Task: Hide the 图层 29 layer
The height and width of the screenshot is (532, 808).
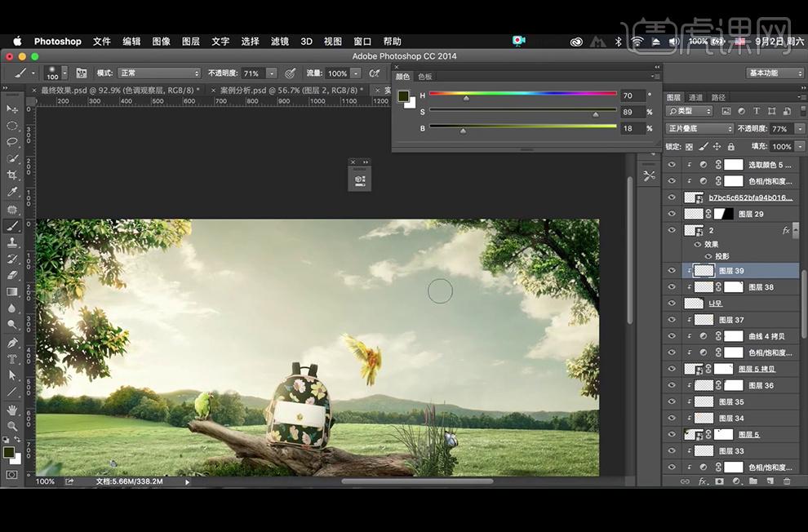Action: click(672, 214)
